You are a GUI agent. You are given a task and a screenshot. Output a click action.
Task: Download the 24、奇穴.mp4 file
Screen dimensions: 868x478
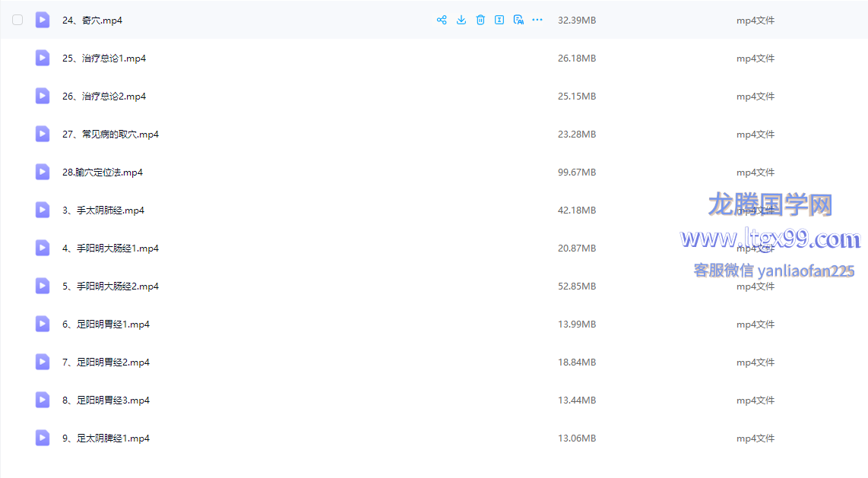tap(461, 21)
